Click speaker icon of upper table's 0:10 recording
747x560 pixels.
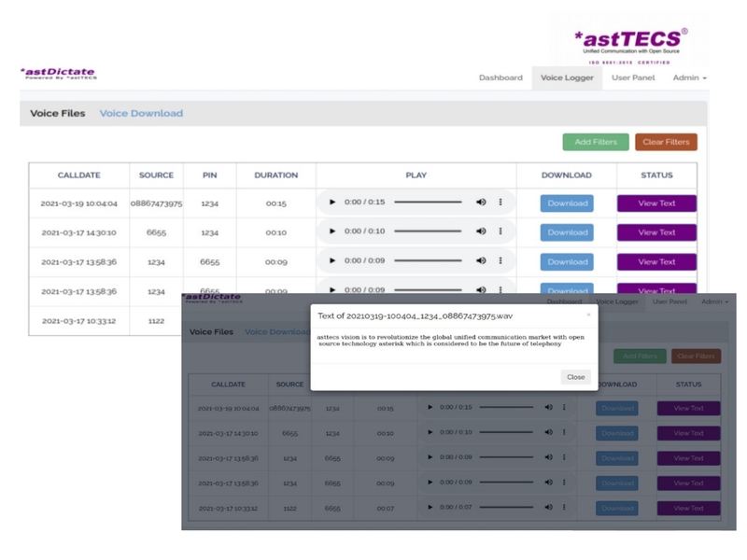pyautogui.click(x=481, y=231)
